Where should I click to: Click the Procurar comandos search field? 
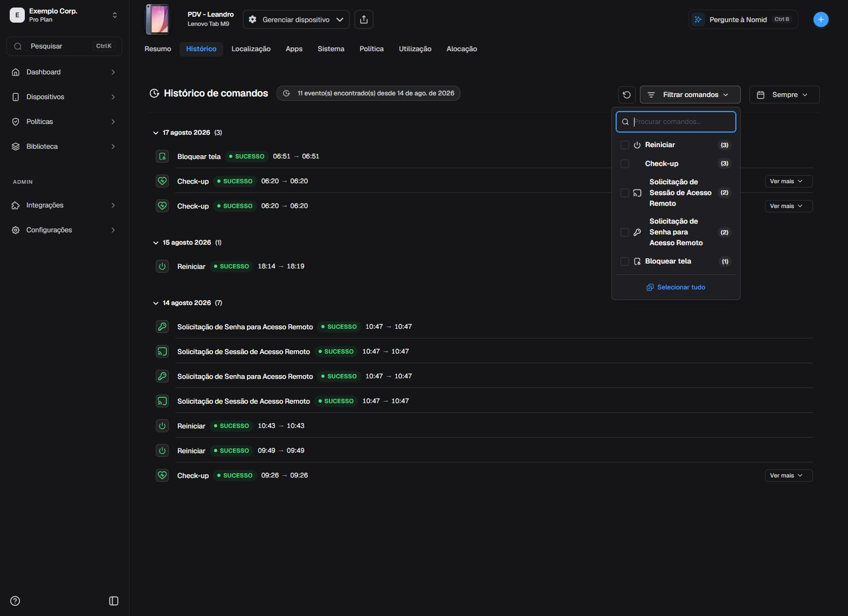676,122
